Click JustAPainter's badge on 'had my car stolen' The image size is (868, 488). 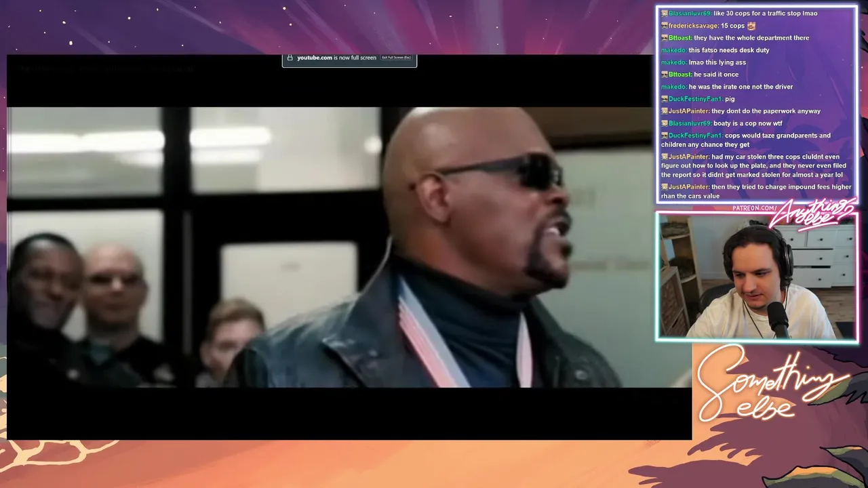(x=665, y=157)
